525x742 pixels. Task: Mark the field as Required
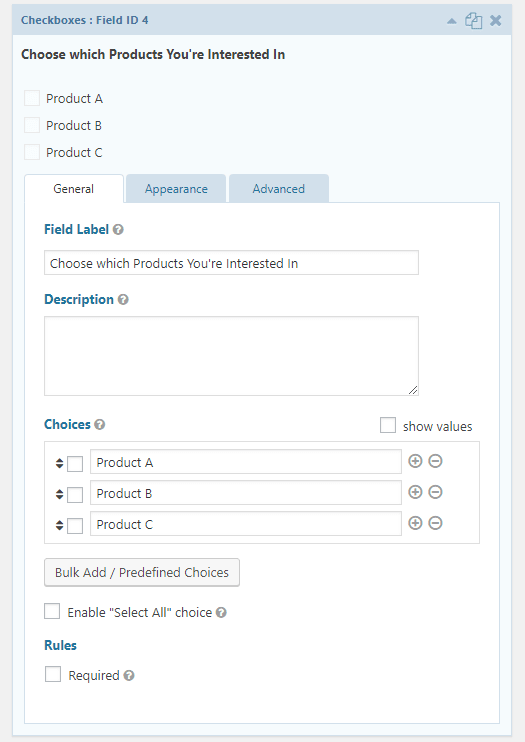53,674
